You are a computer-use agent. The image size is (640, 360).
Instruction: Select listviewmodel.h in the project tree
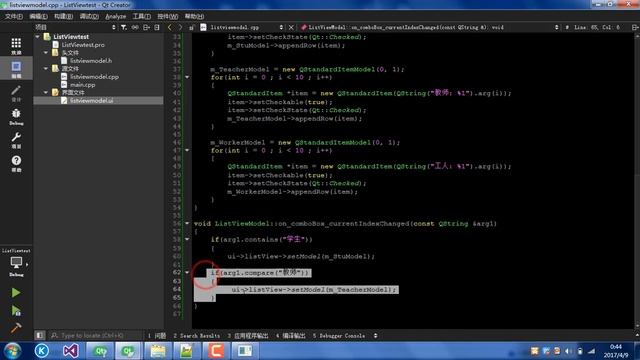coord(91,60)
